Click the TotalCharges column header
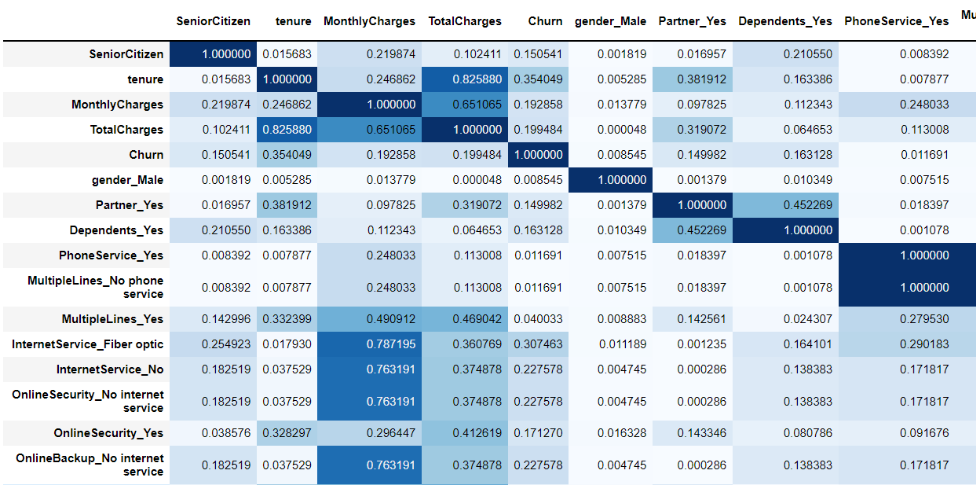The image size is (980, 485). point(464,21)
